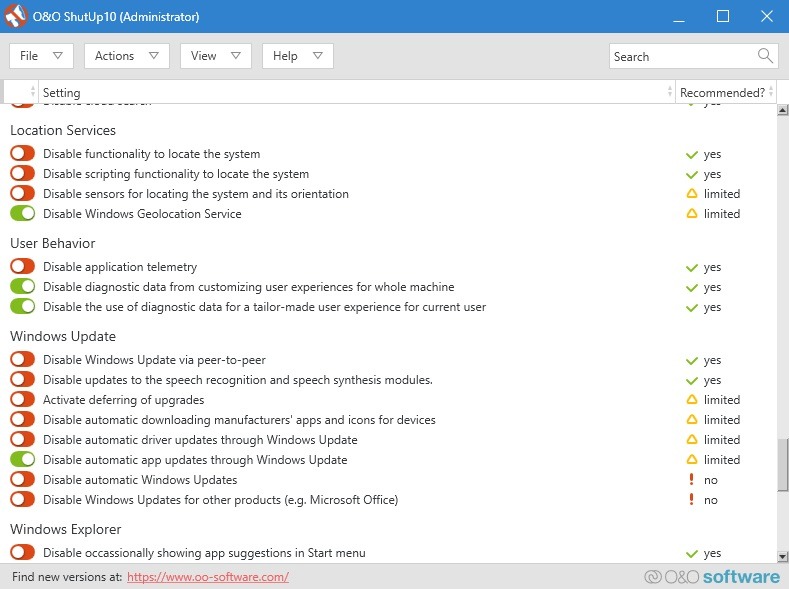Open the File dropdown menu
The image size is (789, 589).
click(41, 56)
